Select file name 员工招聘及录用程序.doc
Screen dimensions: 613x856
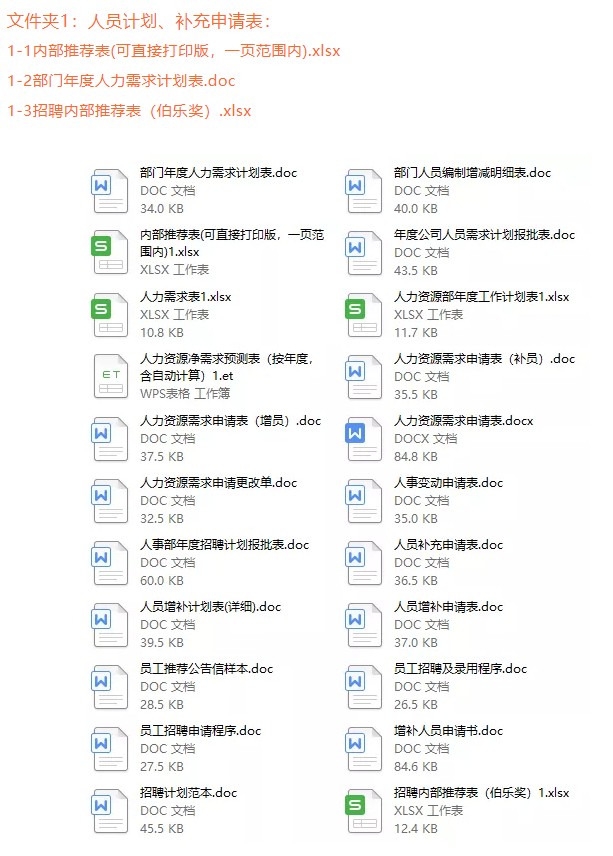point(461,668)
